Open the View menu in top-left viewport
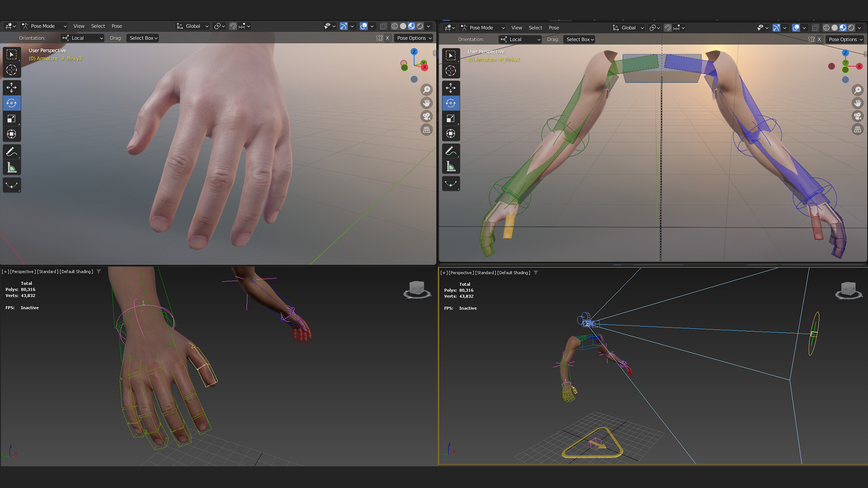Image resolution: width=868 pixels, height=488 pixels. 79,26
